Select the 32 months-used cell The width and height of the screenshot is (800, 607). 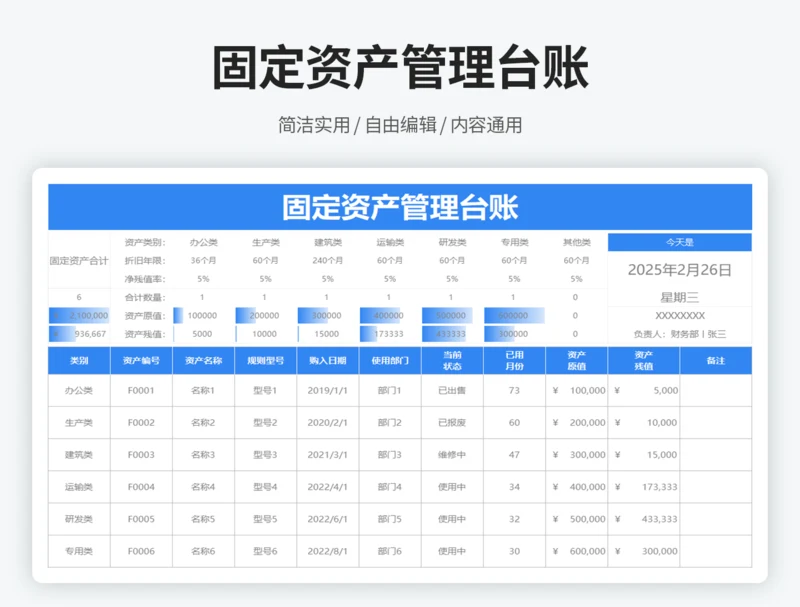pos(514,519)
